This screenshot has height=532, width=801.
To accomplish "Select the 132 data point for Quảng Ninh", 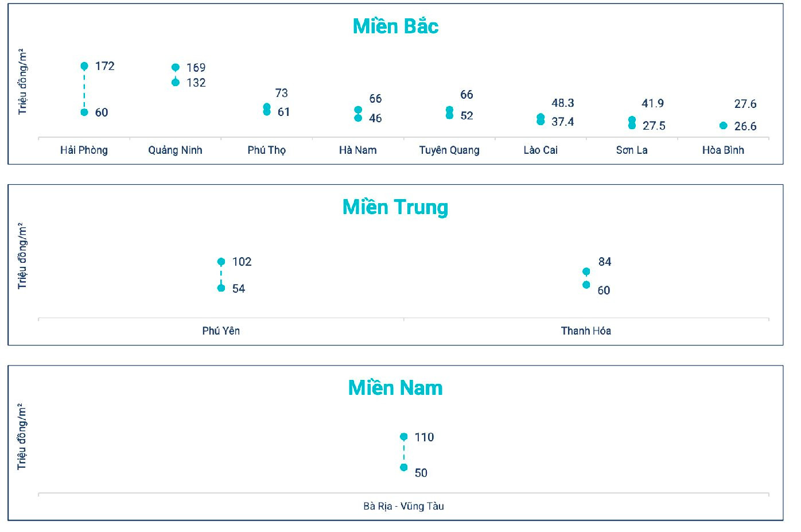I will pyautogui.click(x=176, y=83).
